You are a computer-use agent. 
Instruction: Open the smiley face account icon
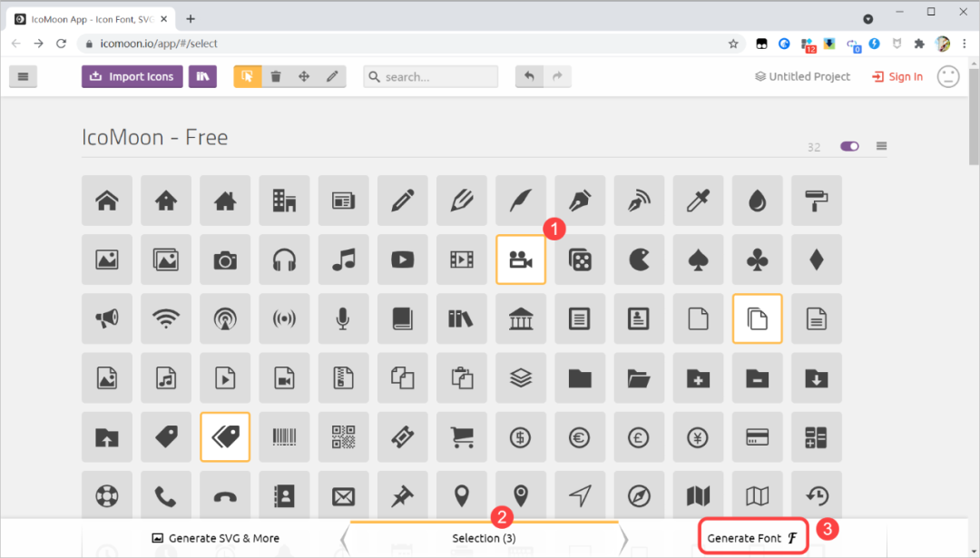click(948, 76)
